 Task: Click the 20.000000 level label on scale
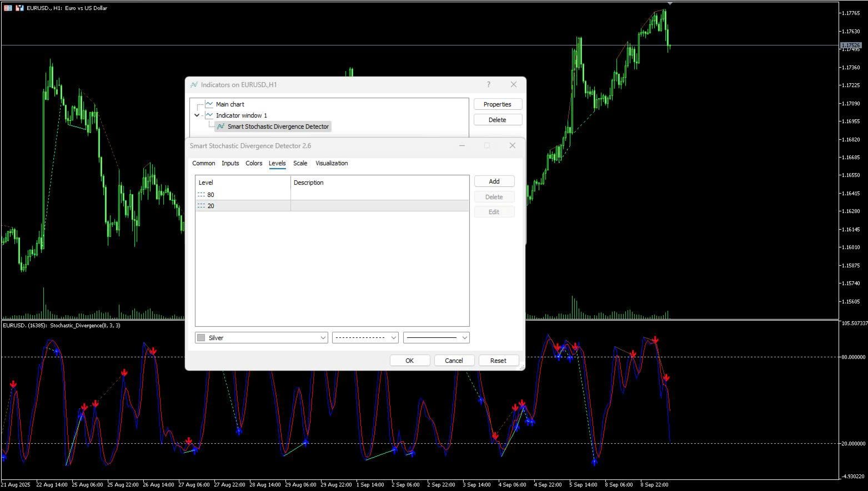853,444
